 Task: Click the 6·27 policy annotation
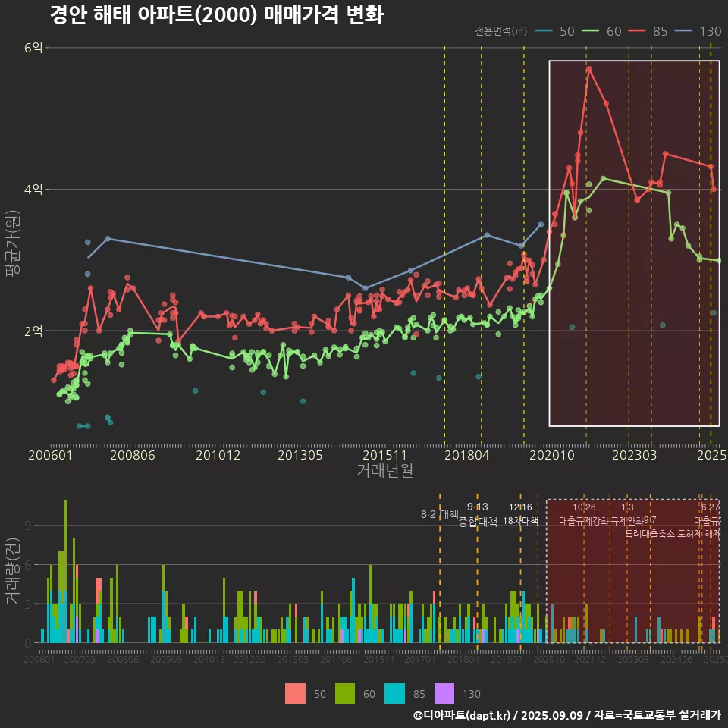(710, 507)
